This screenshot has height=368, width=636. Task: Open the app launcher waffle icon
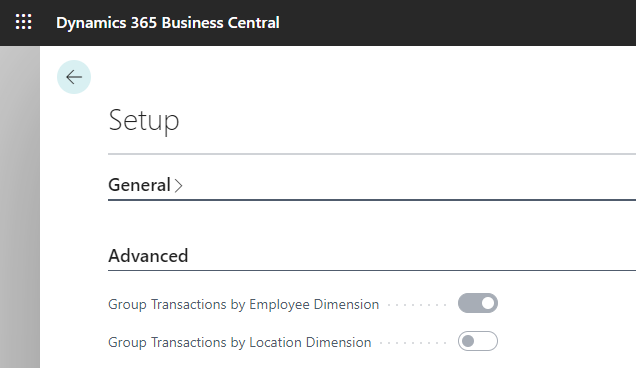tap(24, 22)
